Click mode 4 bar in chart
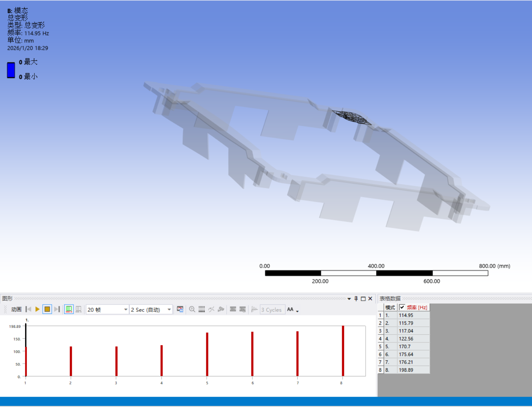This screenshot has height=407, width=532. tap(161, 360)
